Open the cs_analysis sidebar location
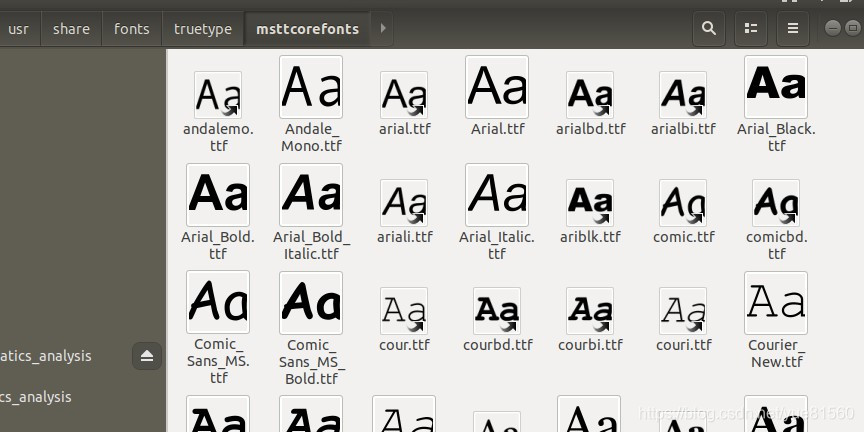The width and height of the screenshot is (864, 432). click(36, 397)
